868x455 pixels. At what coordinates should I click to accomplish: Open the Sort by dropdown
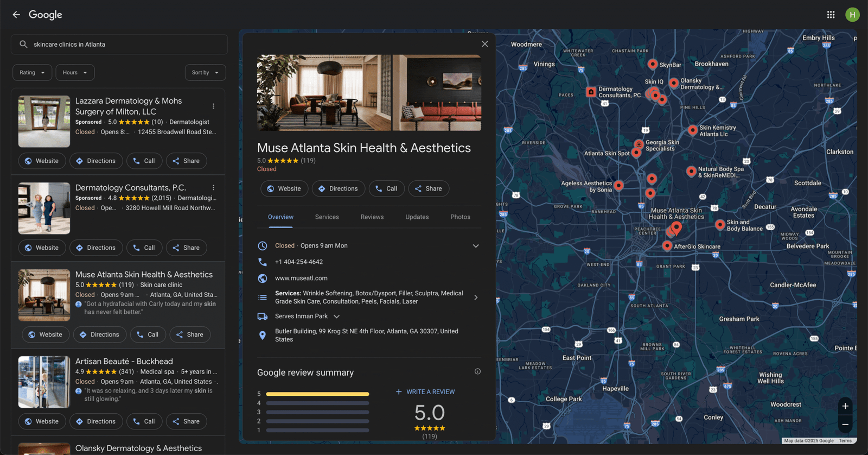coord(205,73)
